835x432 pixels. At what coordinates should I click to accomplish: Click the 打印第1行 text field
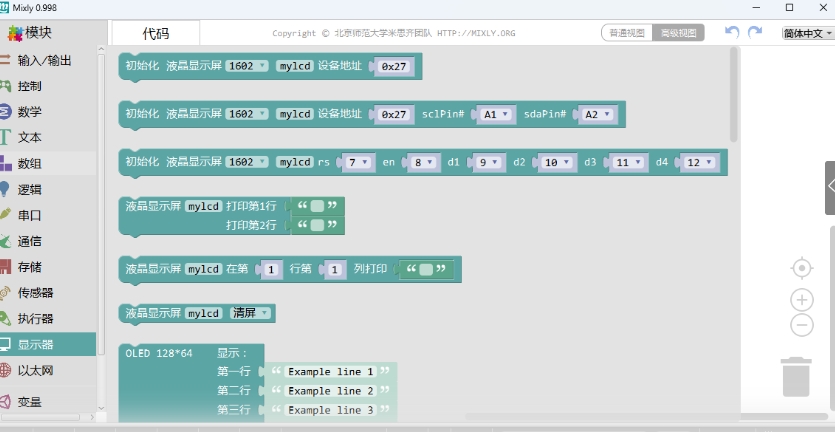[317, 206]
